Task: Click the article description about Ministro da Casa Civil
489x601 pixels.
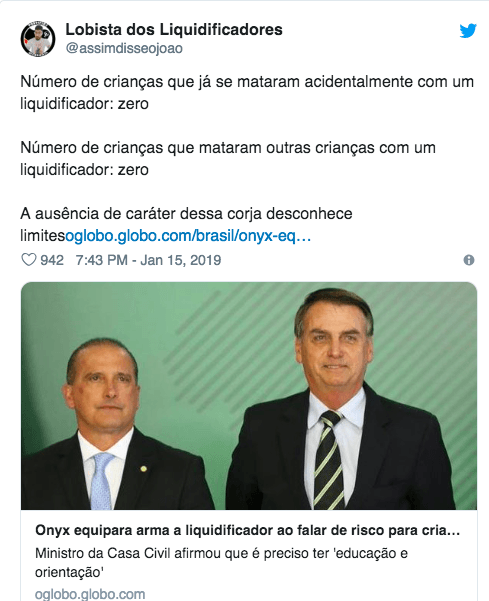Action: (x=222, y=563)
